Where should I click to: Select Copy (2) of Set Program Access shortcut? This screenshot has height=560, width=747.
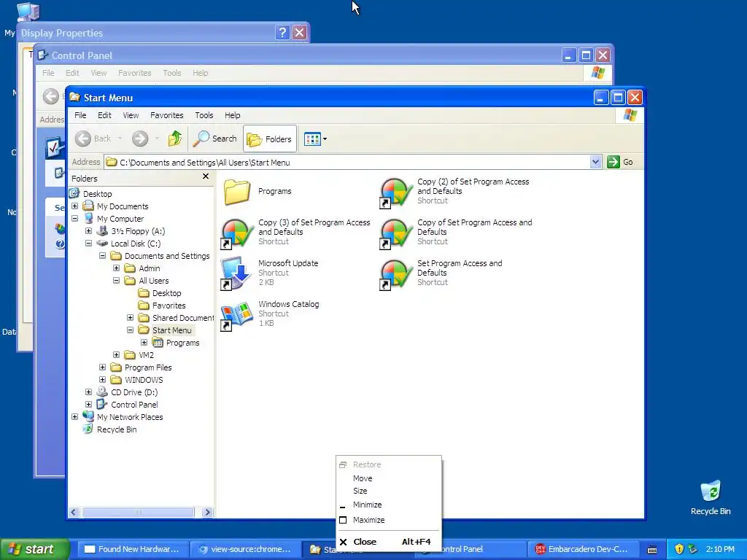tap(457, 191)
